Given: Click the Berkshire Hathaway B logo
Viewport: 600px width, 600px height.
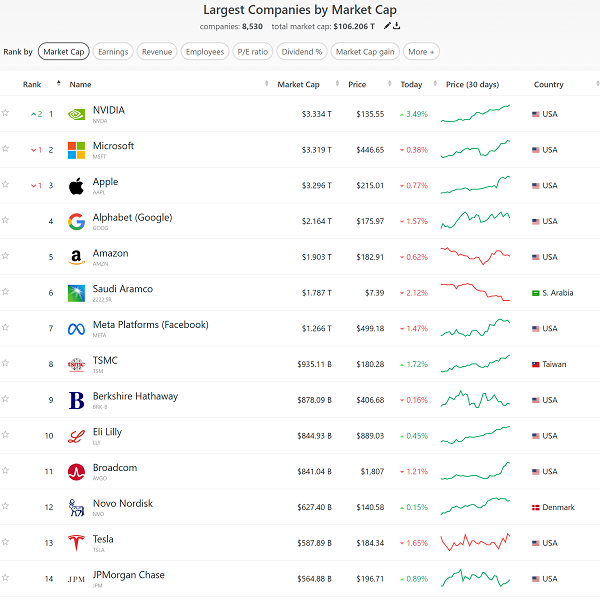Looking at the screenshot, I should (76, 400).
